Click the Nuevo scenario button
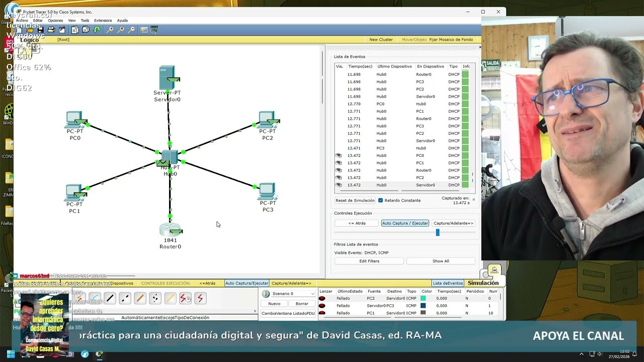The height and width of the screenshot is (362, 644). (274, 304)
